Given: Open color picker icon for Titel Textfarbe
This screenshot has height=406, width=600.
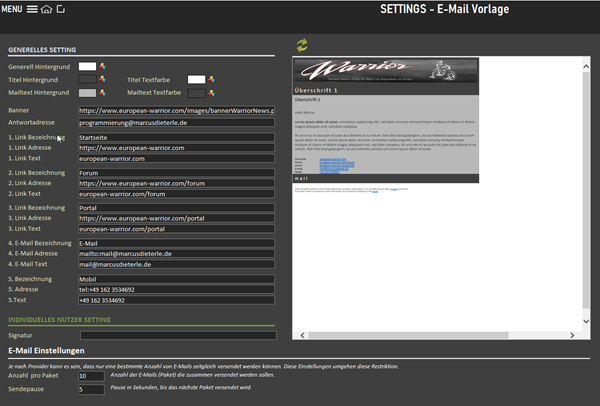Looking at the screenshot, I should point(211,79).
